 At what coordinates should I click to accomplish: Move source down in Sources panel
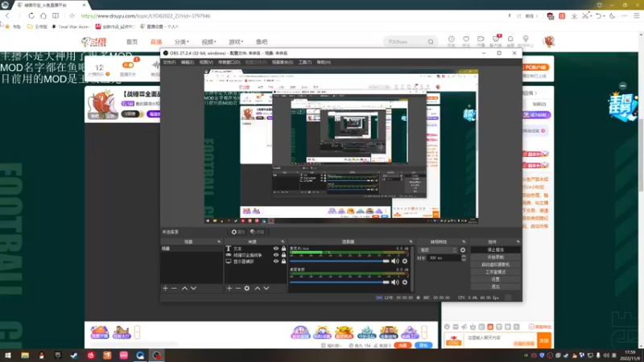pyautogui.click(x=266, y=289)
